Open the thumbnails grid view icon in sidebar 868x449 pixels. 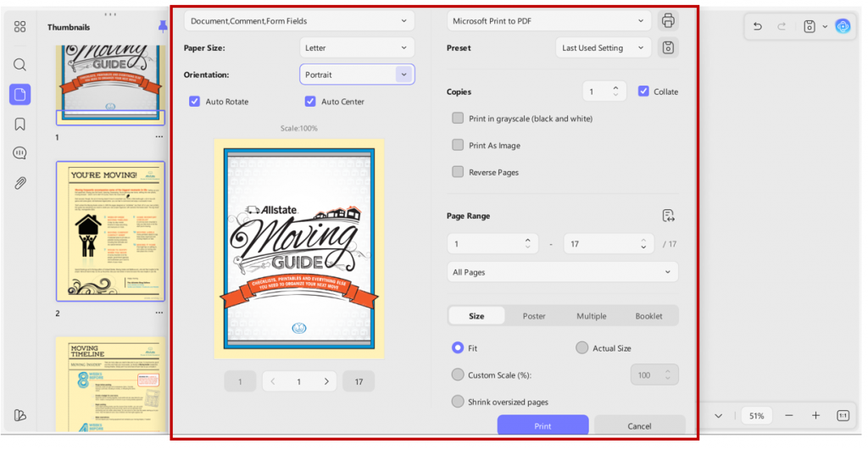[x=20, y=26]
